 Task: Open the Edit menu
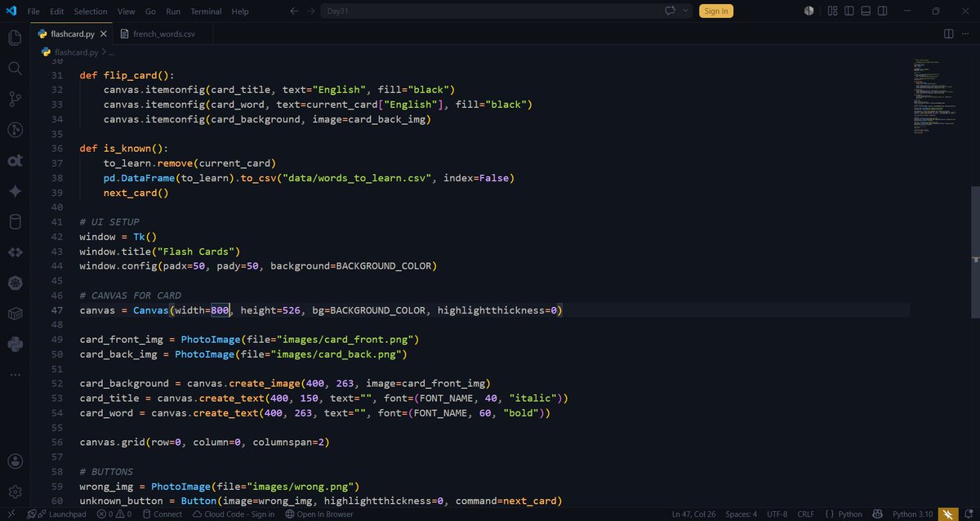pyautogui.click(x=56, y=11)
